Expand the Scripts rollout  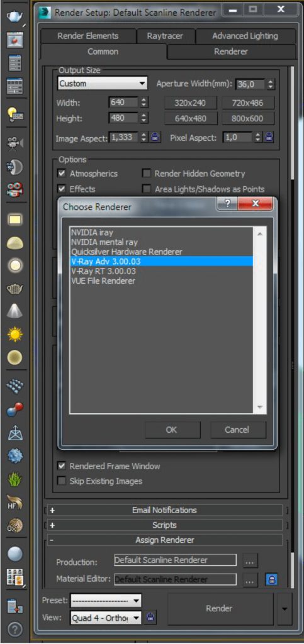point(164,525)
